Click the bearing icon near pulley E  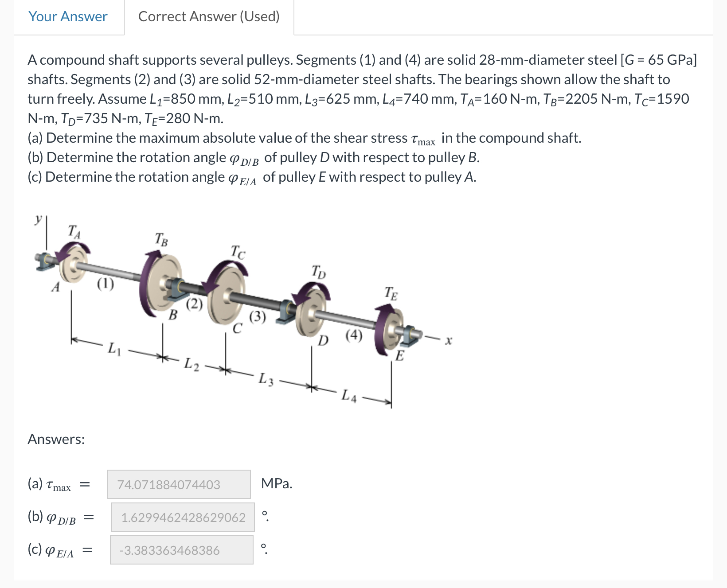tap(408, 335)
